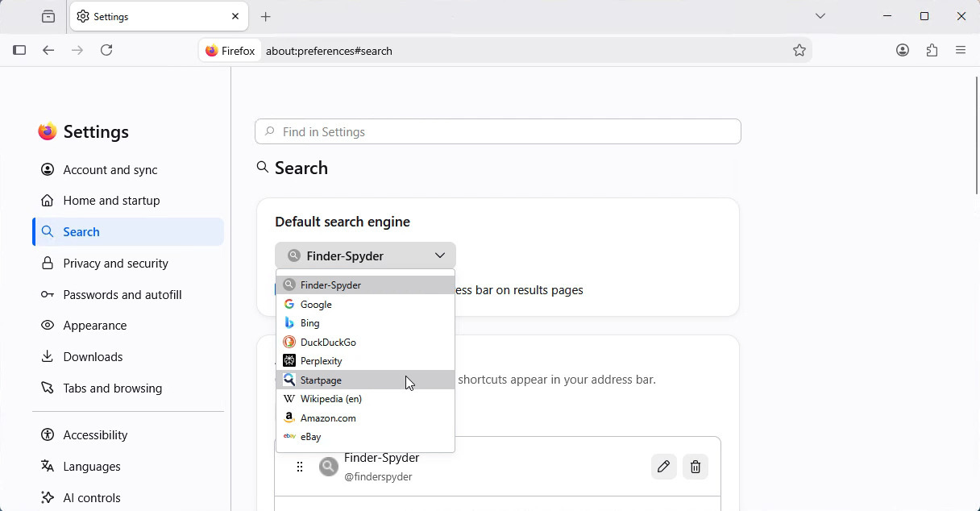Go back one page
Viewport: 980px width, 511px height.
48,50
